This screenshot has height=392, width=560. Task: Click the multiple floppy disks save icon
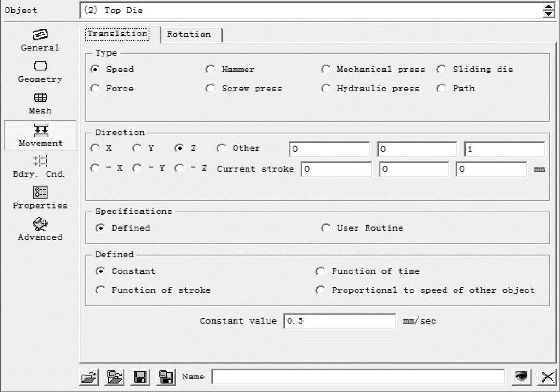click(166, 377)
